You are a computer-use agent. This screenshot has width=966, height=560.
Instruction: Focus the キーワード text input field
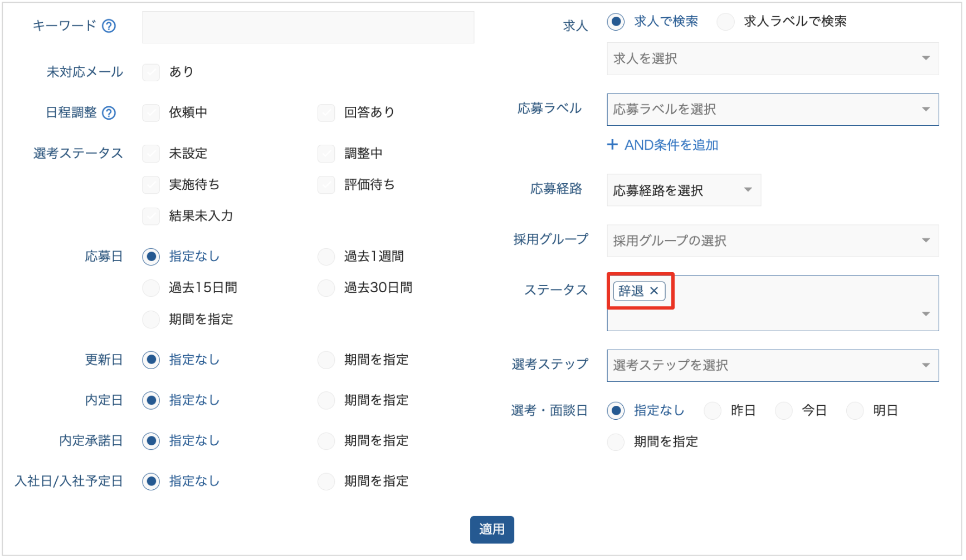308,27
